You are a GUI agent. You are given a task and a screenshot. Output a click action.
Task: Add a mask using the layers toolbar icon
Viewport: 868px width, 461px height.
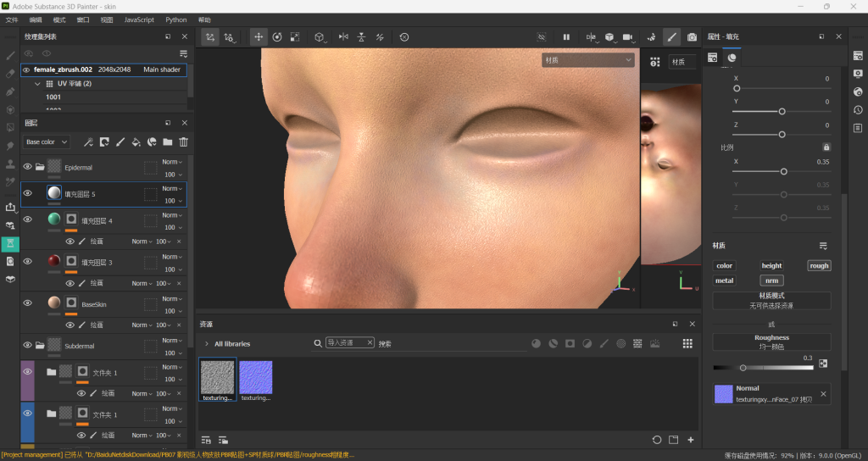click(x=104, y=142)
